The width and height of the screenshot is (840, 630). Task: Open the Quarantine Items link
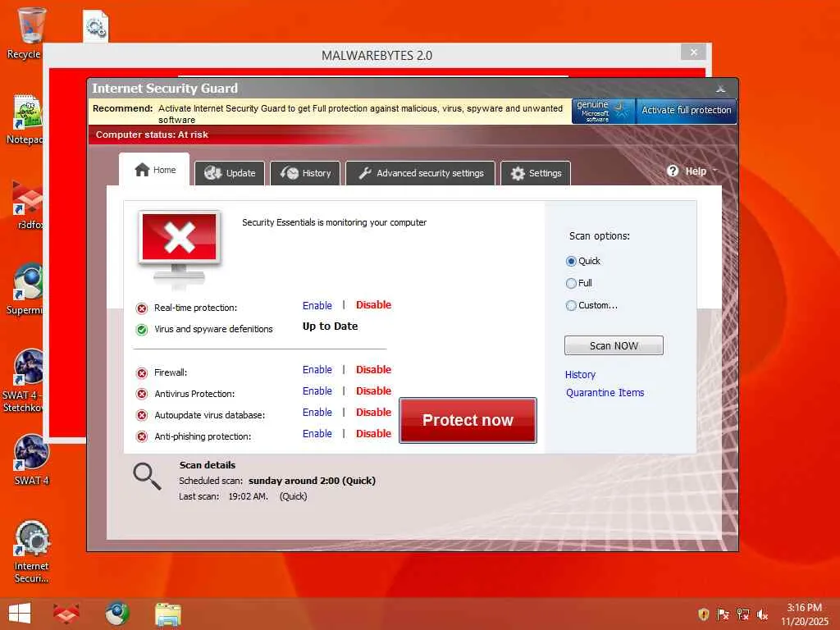click(x=605, y=393)
